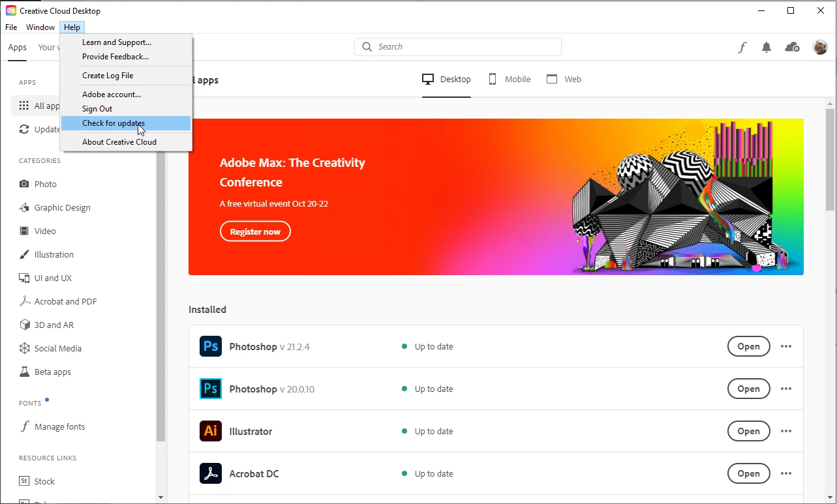Open Illustrator
Viewport: 837px width, 504px height.
(749, 431)
